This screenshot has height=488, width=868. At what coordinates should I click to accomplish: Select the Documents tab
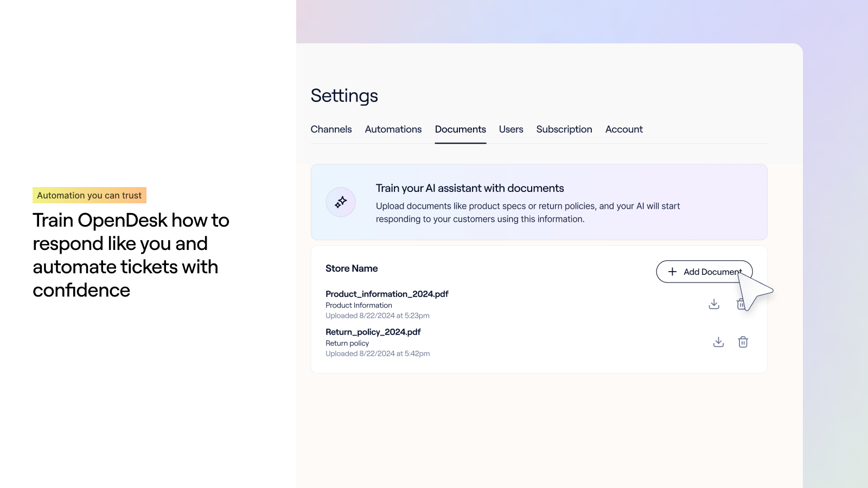tap(461, 130)
